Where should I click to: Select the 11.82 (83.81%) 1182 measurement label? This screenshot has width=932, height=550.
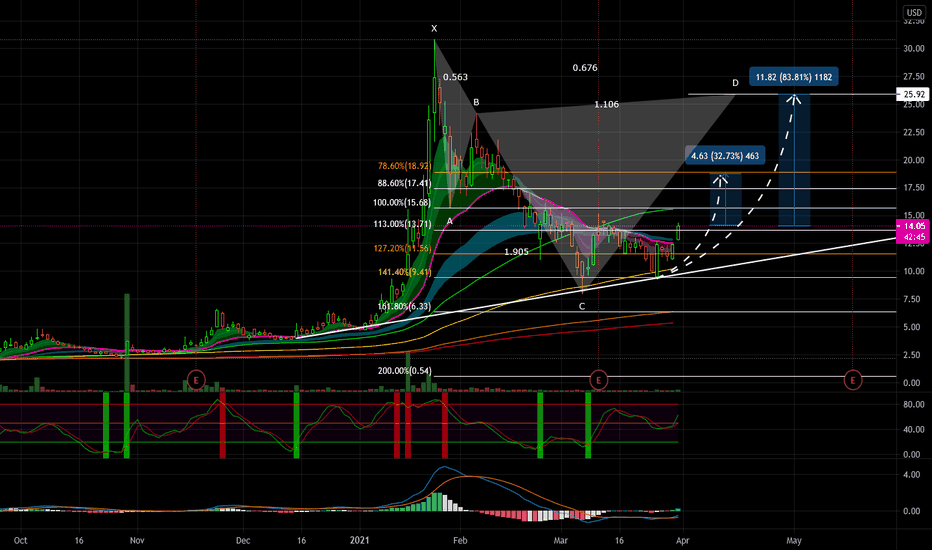point(794,77)
